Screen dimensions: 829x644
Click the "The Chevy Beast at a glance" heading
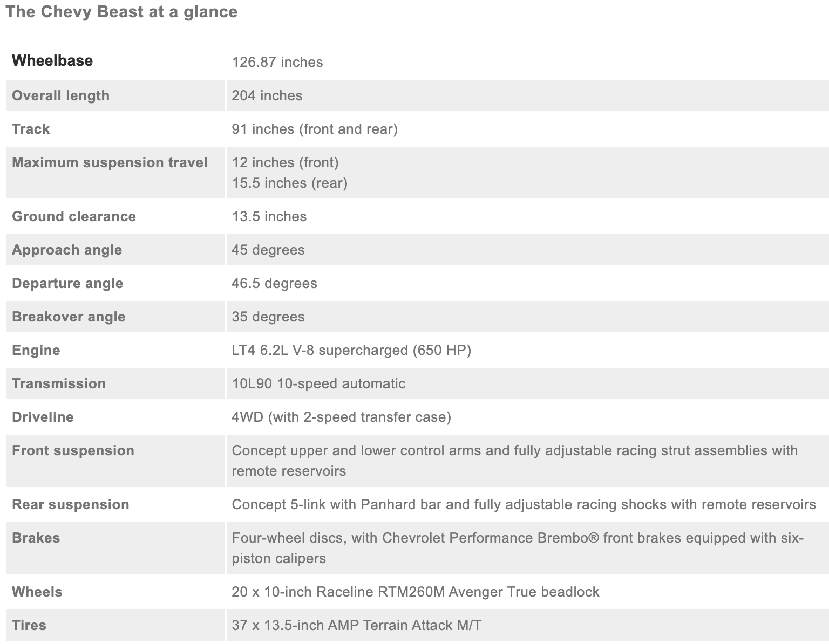click(x=121, y=12)
